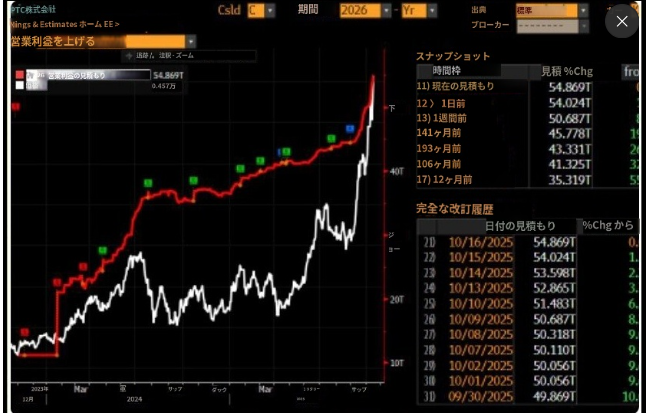
Task: Click the 日付の見積もり column header
Action: (520, 226)
